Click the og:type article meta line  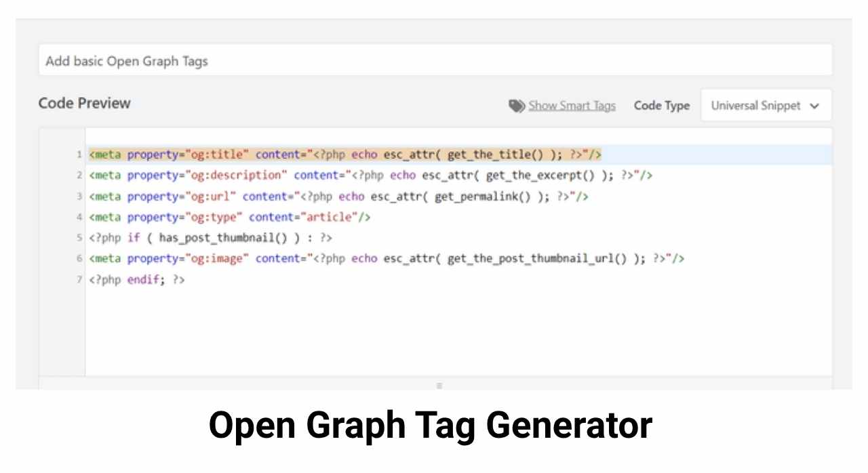pos(227,217)
